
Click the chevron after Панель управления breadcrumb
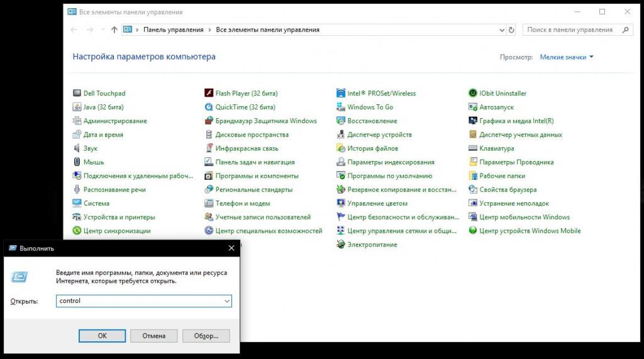click(x=209, y=30)
